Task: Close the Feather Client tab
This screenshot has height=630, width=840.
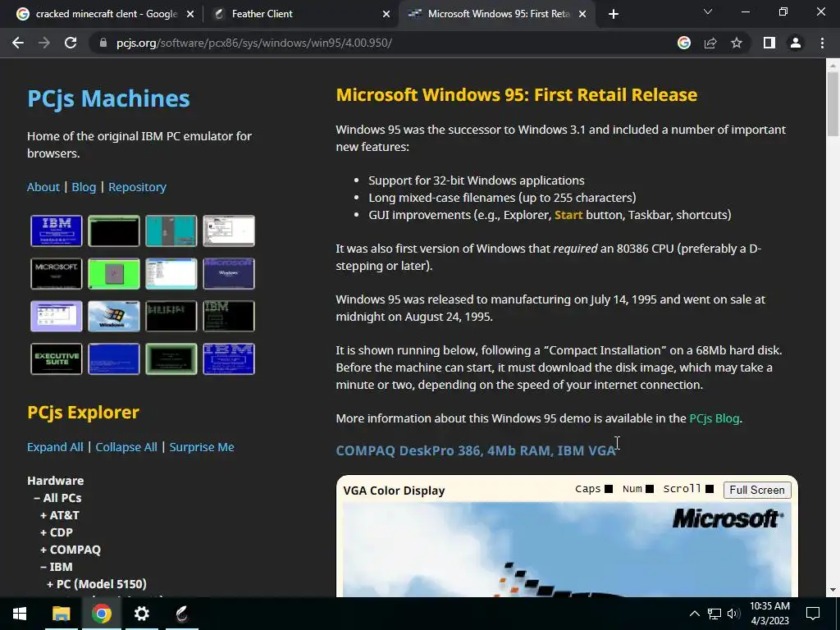Action: 386,14
